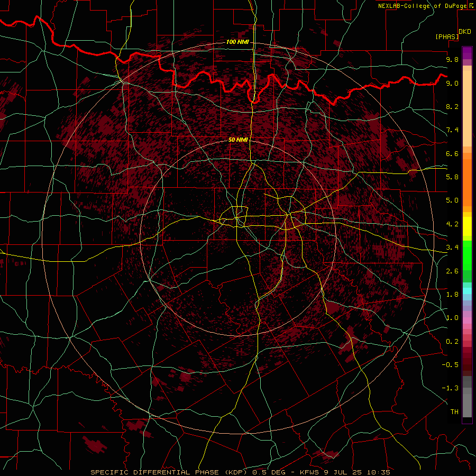Click the 1.0 scale value

point(452,318)
